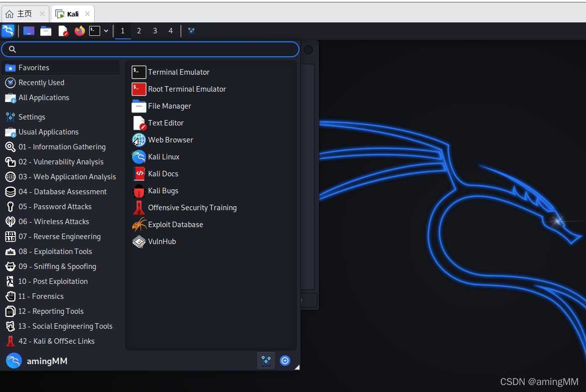
Task: Open 03 - Web Application Analysis category
Action: click(61, 177)
